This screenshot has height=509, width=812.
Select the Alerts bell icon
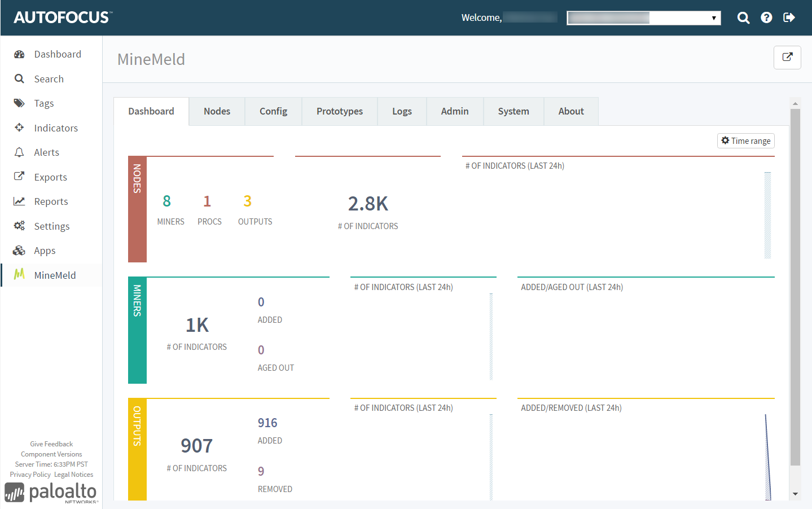[19, 152]
